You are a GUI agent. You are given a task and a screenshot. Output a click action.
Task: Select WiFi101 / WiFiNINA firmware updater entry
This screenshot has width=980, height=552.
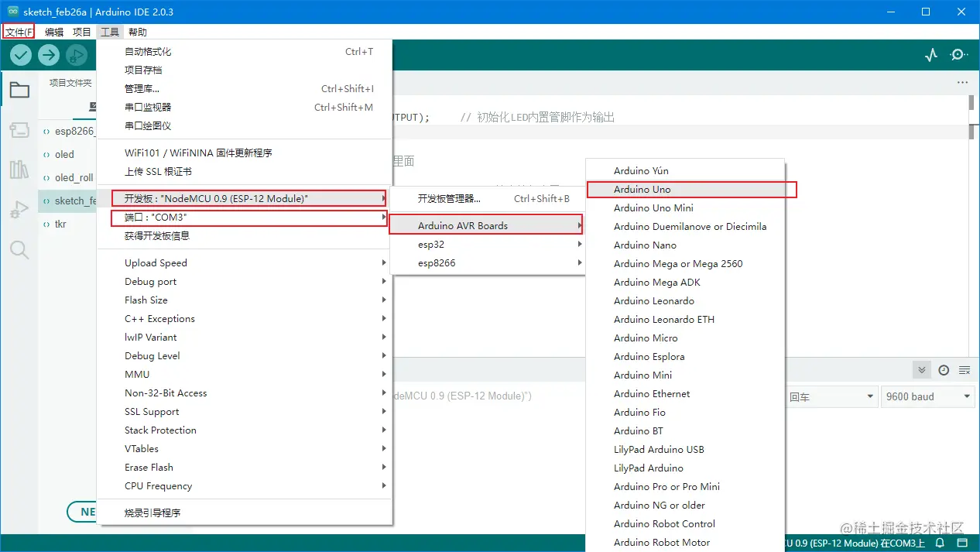click(245, 153)
